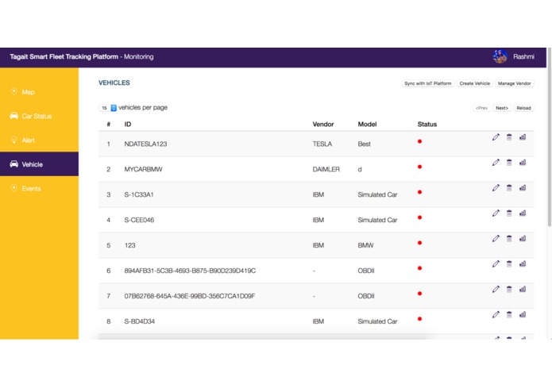This screenshot has width=552, height=392.
Task: Select Vehicle in the sidebar
Action: (x=39, y=164)
